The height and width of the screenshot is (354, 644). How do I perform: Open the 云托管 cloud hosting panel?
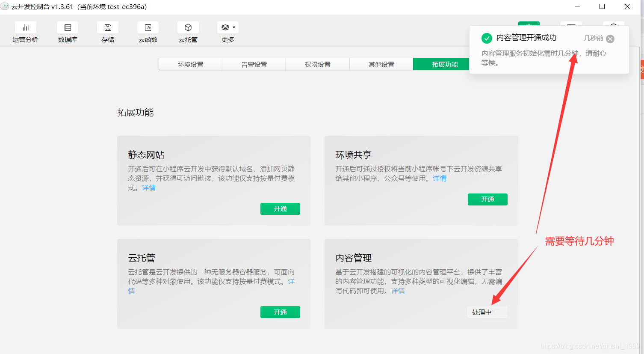[188, 33]
